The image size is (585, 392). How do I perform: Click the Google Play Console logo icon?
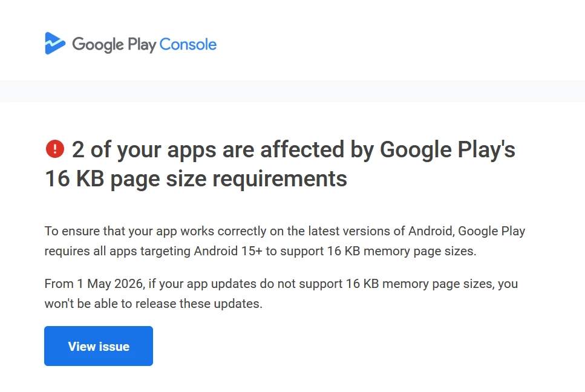[55, 44]
